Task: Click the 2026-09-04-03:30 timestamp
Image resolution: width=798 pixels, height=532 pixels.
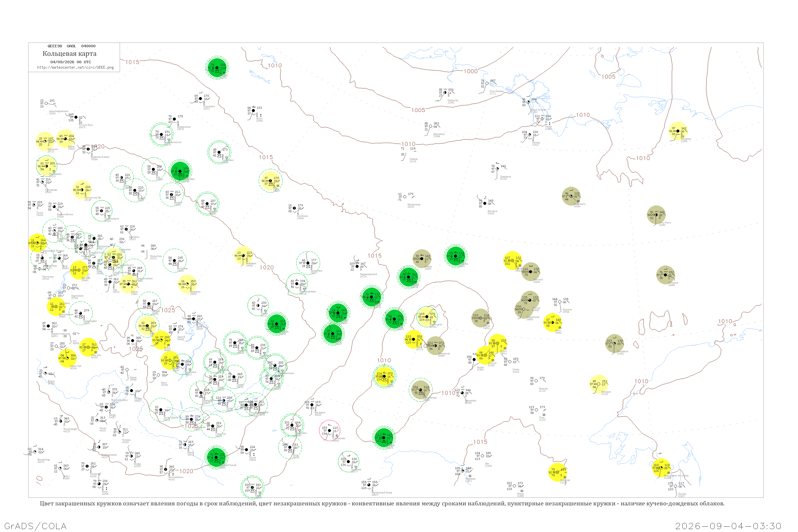Action: [x=728, y=526]
